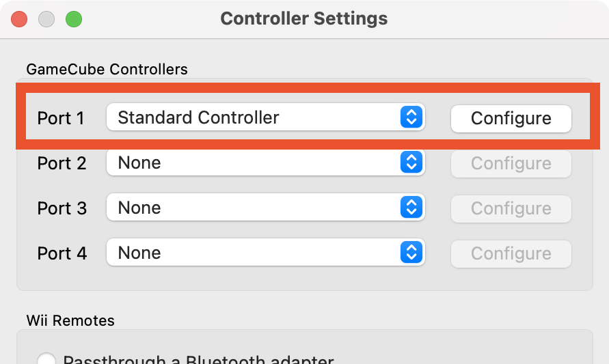The height and width of the screenshot is (364, 609).
Task: Click the Wii Remotes section label
Action: 70,320
